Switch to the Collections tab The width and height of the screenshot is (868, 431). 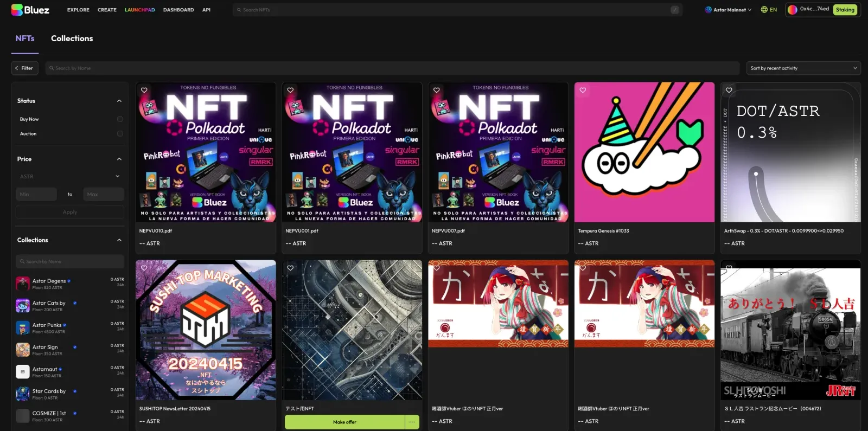(72, 38)
